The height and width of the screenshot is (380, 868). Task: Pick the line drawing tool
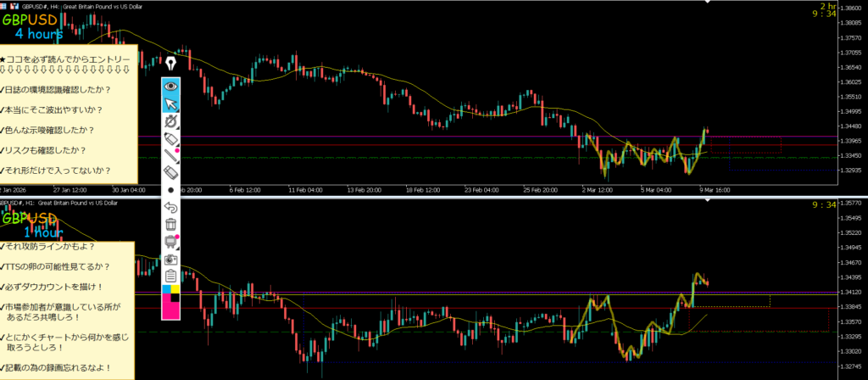pyautogui.click(x=171, y=155)
